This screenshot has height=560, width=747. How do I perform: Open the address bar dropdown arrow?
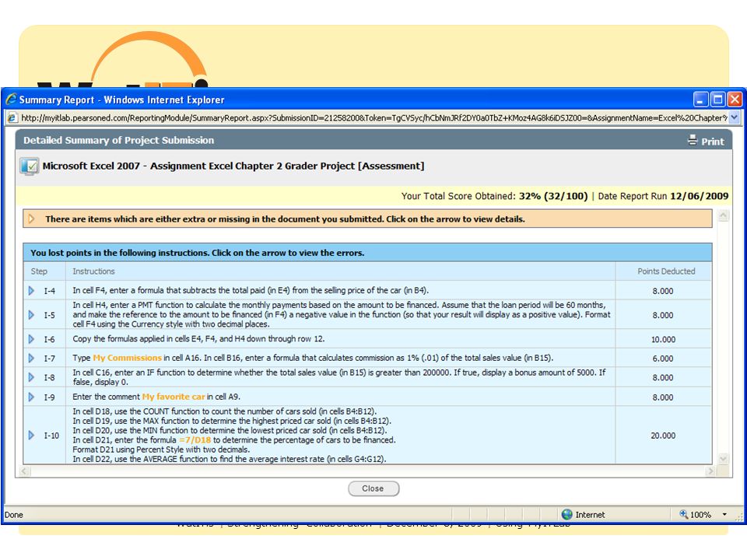coord(734,117)
